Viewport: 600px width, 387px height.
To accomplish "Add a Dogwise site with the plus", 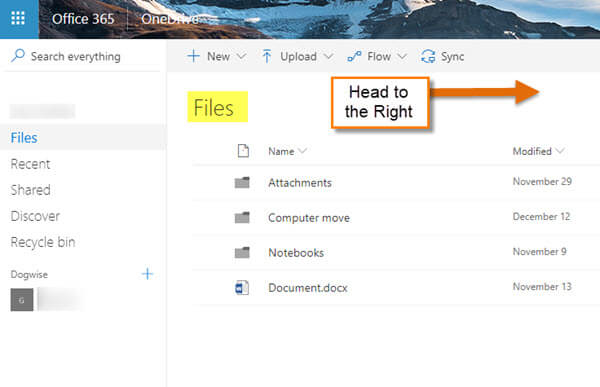I will [x=147, y=274].
